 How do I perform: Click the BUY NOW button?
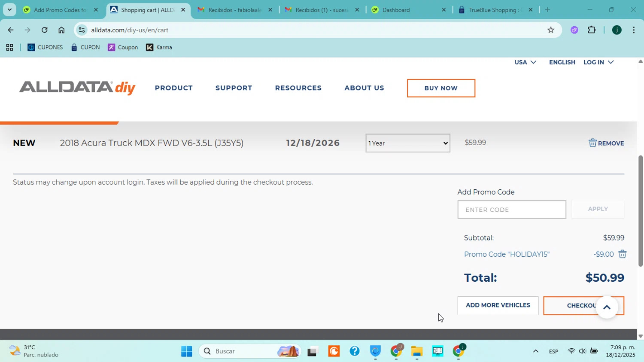pos(441,88)
